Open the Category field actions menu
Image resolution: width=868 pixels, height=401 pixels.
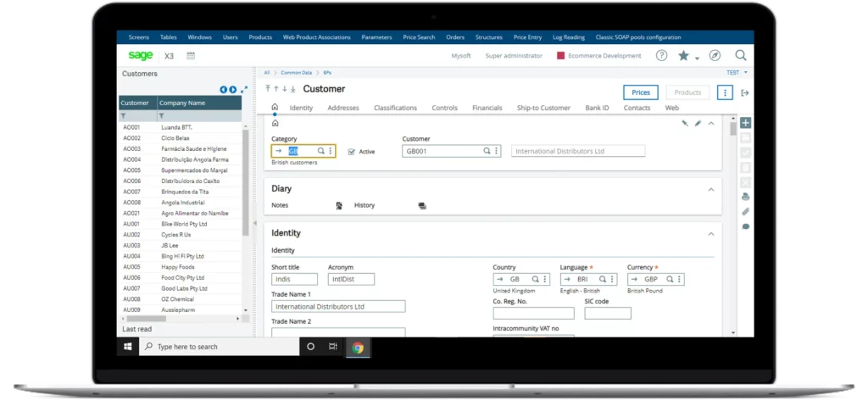331,151
